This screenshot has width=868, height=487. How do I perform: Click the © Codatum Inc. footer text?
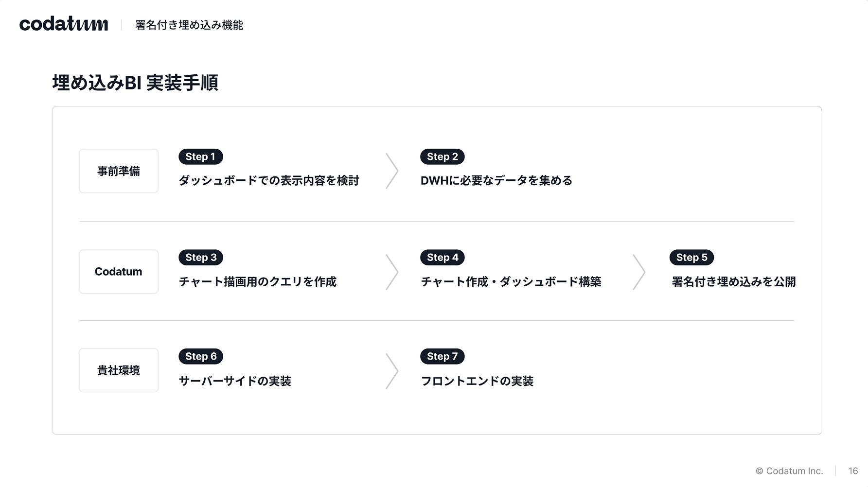coord(789,471)
